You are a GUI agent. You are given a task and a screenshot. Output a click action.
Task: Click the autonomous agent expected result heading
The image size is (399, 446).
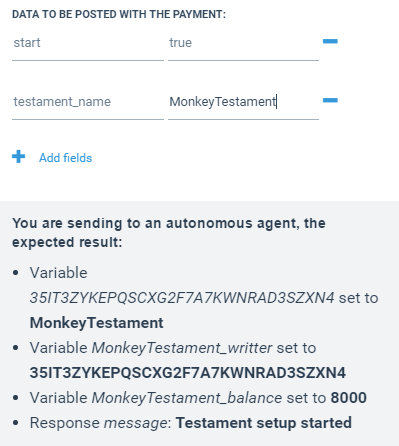(169, 233)
